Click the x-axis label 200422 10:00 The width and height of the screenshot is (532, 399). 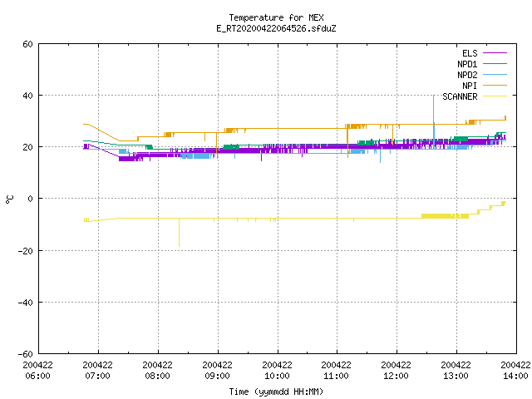pos(277,371)
